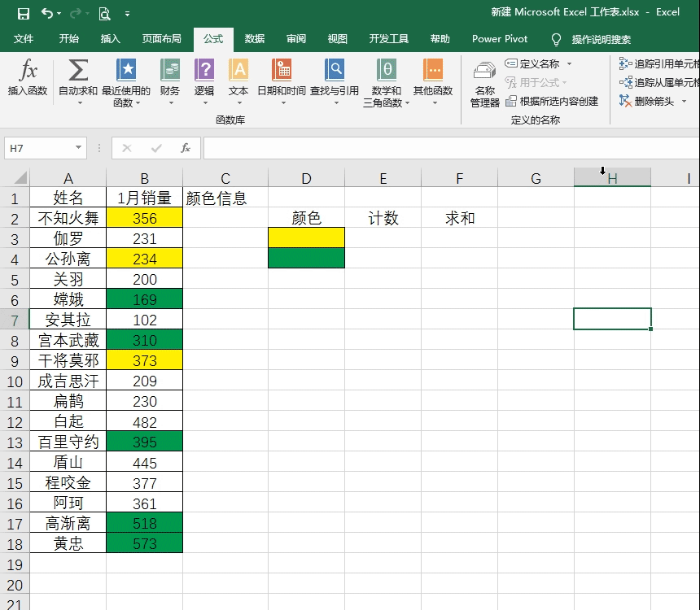Switch to the 插入 (Insert) tab
The width and height of the screenshot is (700, 610).
coord(110,39)
